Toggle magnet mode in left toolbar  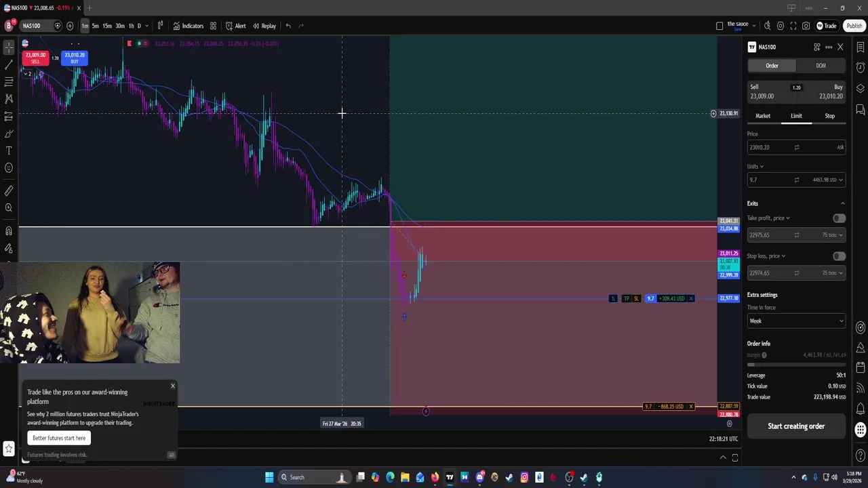pyautogui.click(x=9, y=231)
